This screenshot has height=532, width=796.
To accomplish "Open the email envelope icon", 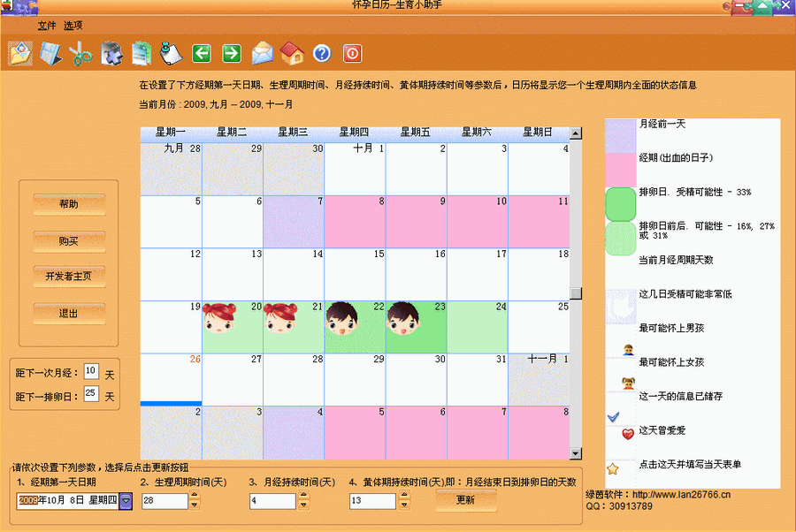I will click(x=262, y=53).
